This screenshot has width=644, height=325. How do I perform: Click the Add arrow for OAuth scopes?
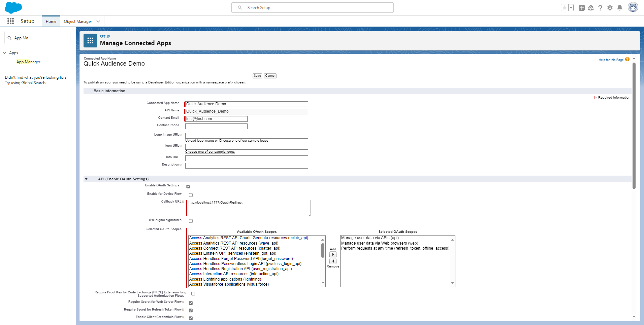[x=333, y=255]
